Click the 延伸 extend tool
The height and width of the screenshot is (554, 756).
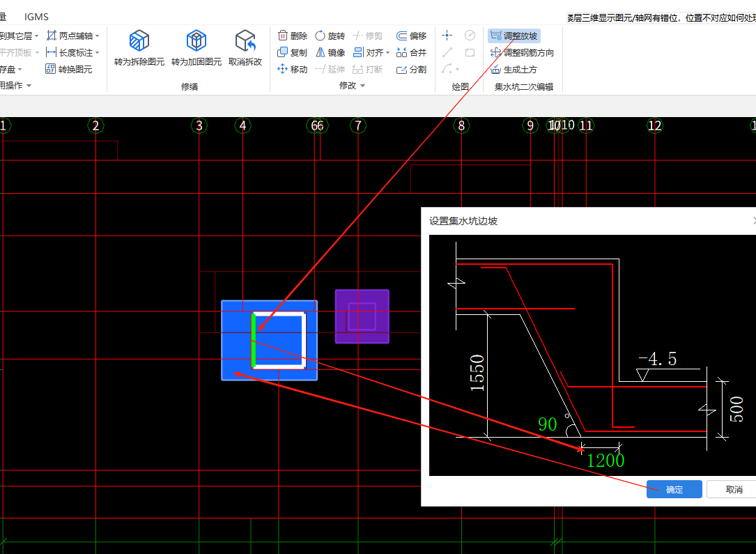pos(330,70)
